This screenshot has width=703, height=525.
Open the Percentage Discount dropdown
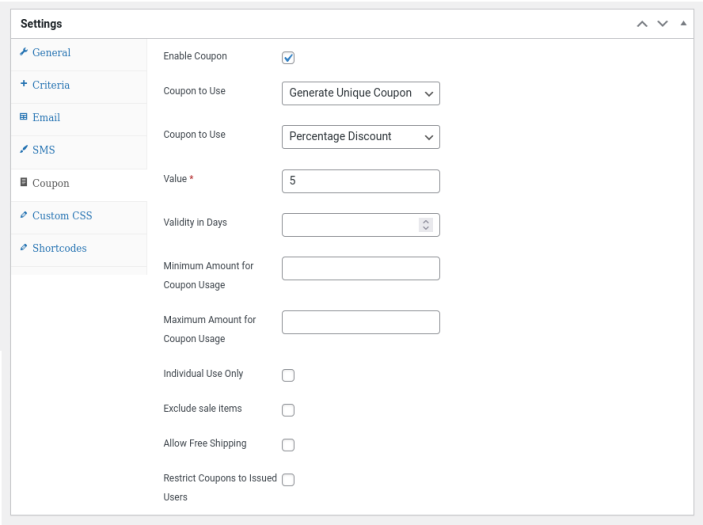pyautogui.click(x=361, y=137)
